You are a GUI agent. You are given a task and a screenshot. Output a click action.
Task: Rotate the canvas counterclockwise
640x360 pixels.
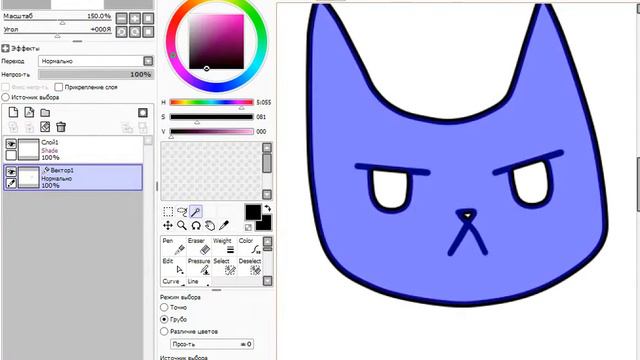point(121,31)
